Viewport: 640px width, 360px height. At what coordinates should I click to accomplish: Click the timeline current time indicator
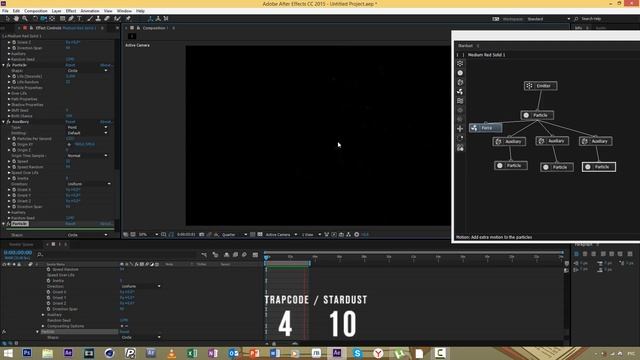coord(267,257)
